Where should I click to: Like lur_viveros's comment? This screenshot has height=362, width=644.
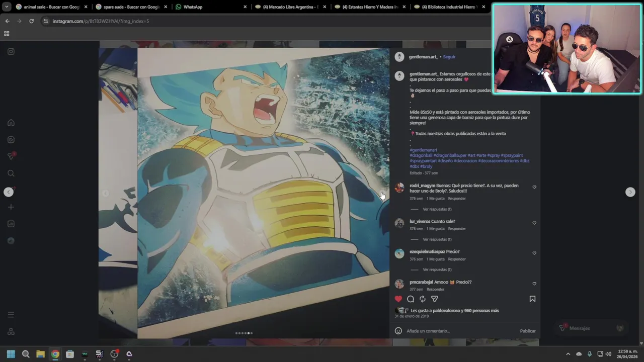pos(534,223)
